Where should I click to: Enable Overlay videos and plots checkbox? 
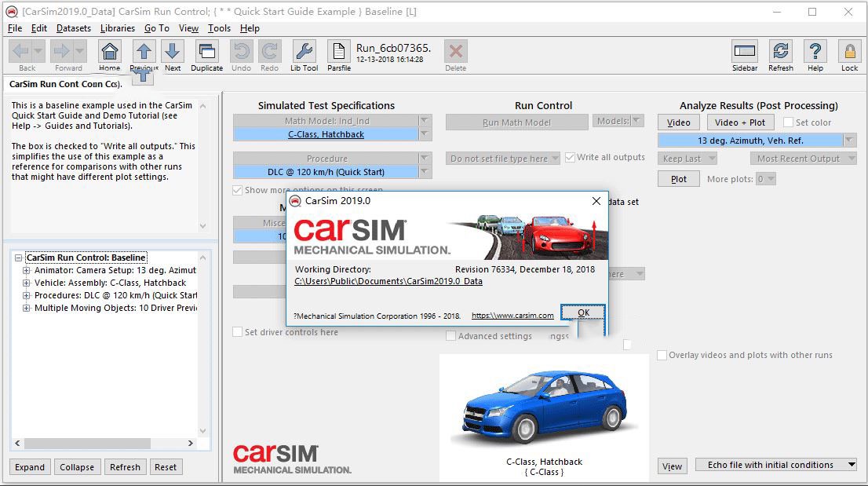pyautogui.click(x=662, y=355)
